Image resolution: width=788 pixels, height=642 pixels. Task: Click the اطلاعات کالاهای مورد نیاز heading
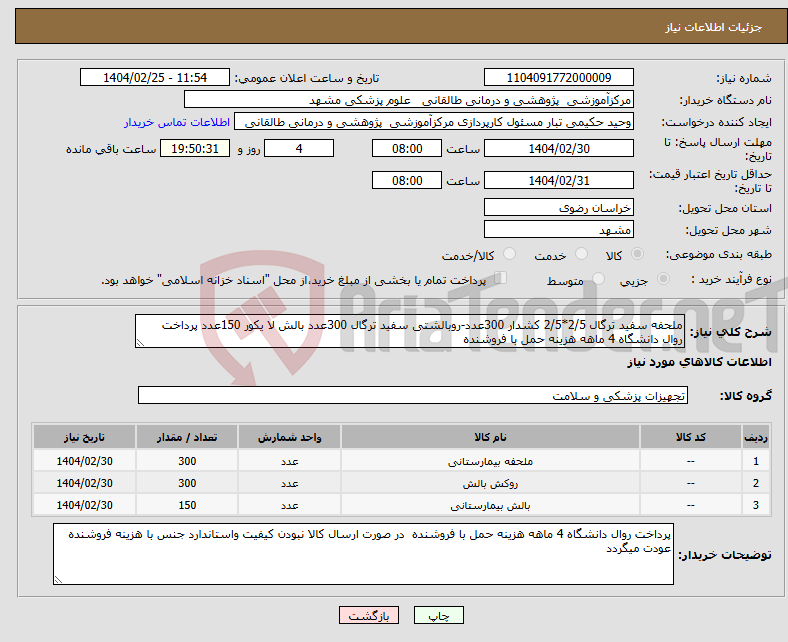(x=699, y=362)
